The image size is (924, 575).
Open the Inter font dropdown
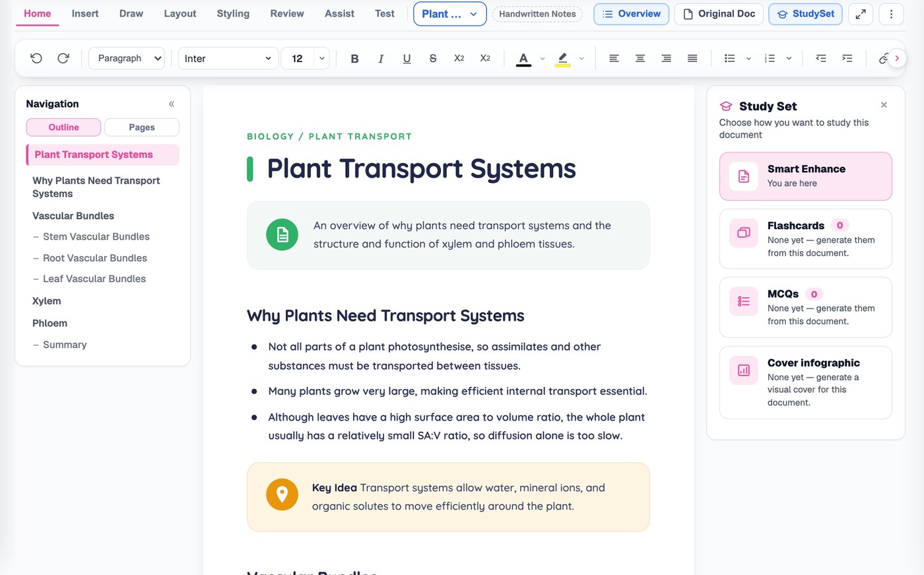tap(228, 58)
